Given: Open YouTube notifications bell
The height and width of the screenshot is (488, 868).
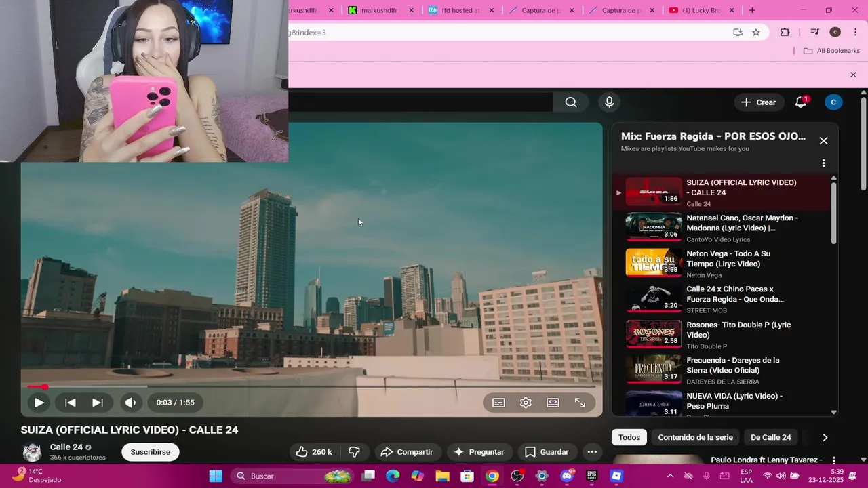Looking at the screenshot, I should click(801, 102).
